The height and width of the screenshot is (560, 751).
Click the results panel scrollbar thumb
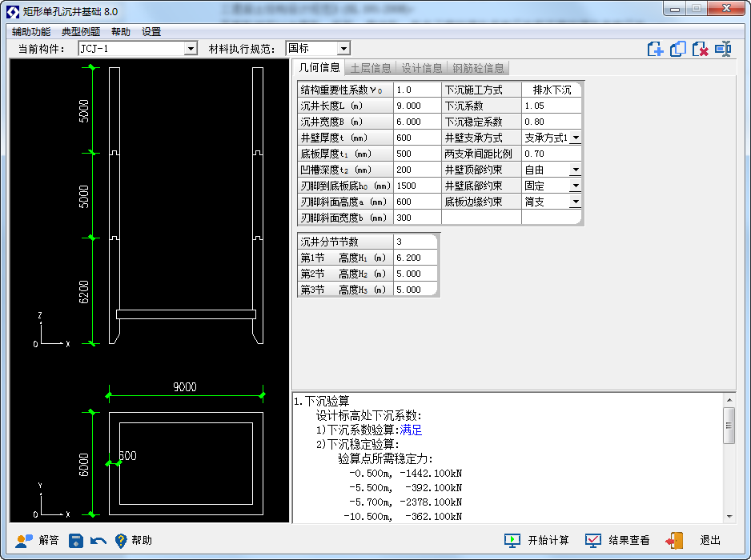729,426
